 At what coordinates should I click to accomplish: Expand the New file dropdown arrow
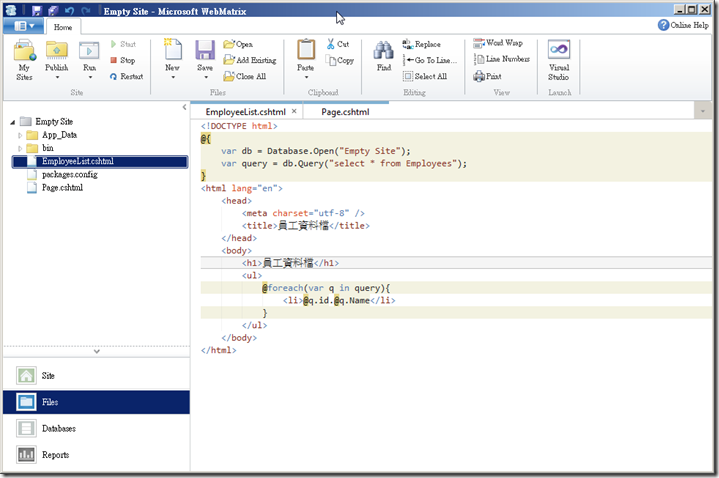tap(173, 78)
